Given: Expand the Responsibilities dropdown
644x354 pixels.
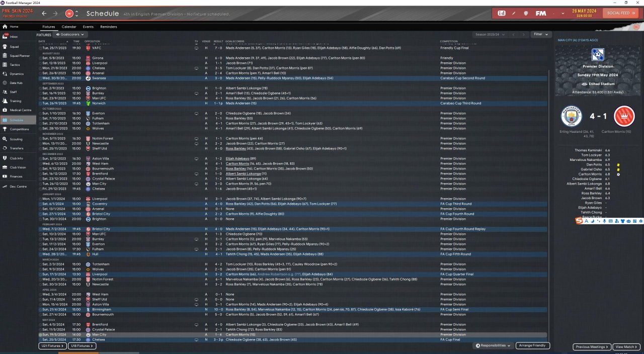Looking at the screenshot, I should tap(493, 346).
